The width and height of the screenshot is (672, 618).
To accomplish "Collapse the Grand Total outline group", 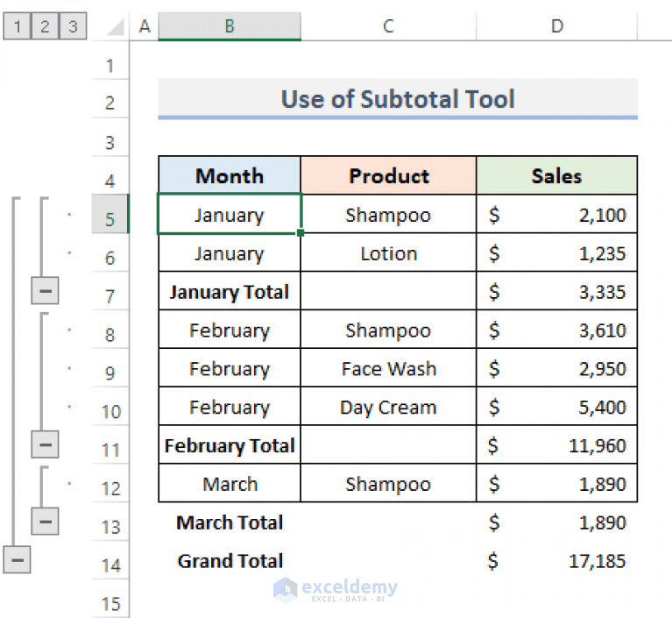I will [18, 559].
